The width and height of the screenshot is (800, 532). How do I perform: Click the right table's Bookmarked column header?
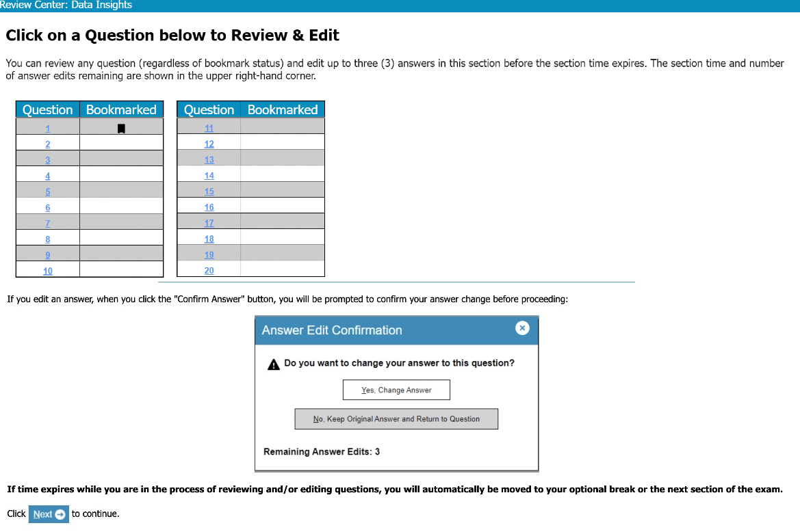283,109
